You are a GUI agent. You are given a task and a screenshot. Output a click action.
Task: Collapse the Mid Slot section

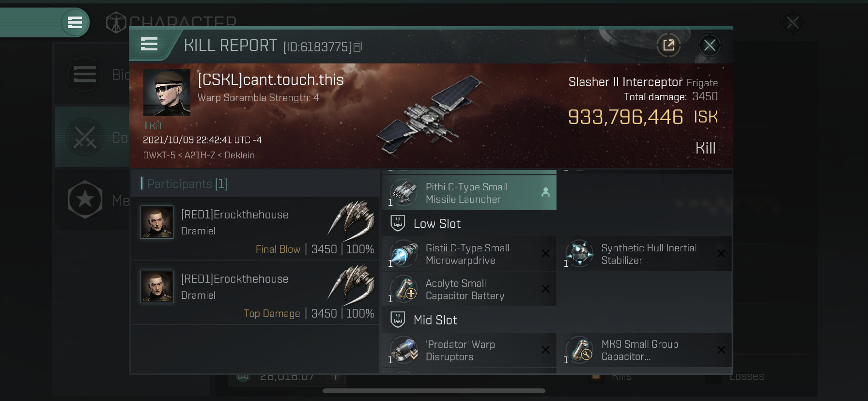coord(435,320)
